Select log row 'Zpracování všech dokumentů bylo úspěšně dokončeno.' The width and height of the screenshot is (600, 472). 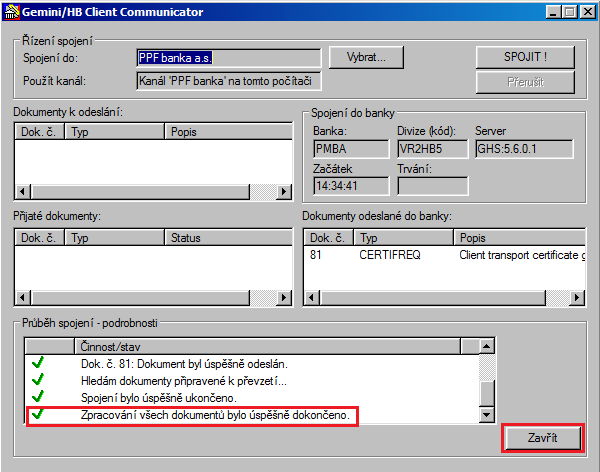tap(252, 415)
